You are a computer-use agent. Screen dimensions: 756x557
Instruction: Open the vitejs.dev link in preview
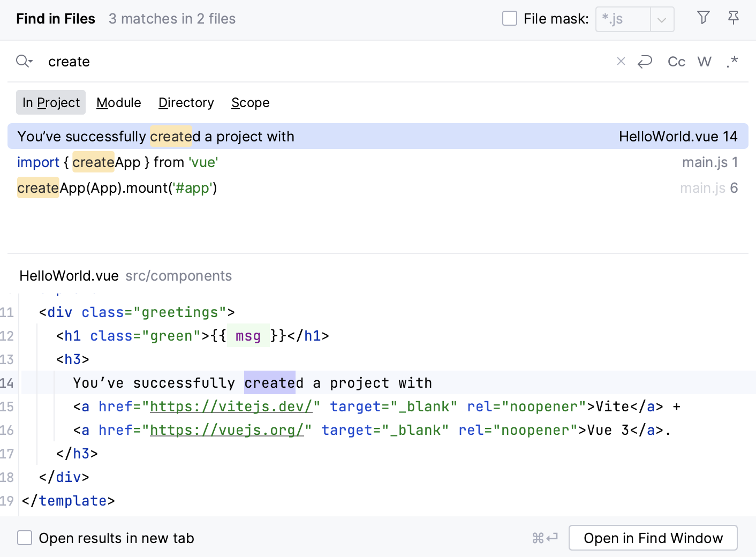click(x=231, y=407)
